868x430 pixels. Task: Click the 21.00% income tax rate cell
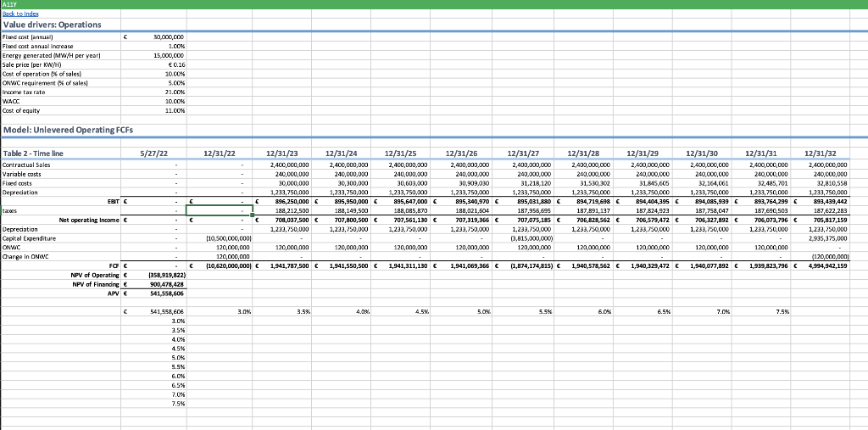(x=173, y=92)
